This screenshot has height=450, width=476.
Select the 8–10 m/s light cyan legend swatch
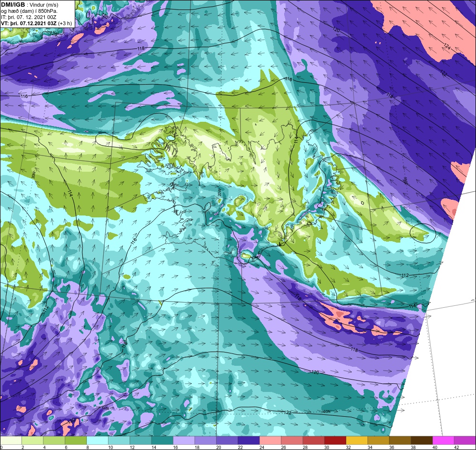[x=98, y=440]
